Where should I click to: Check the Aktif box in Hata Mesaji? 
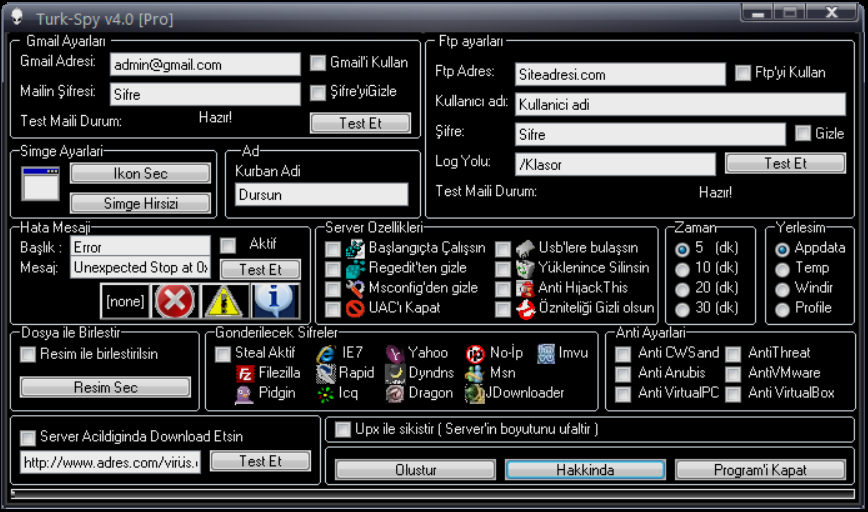click(228, 245)
